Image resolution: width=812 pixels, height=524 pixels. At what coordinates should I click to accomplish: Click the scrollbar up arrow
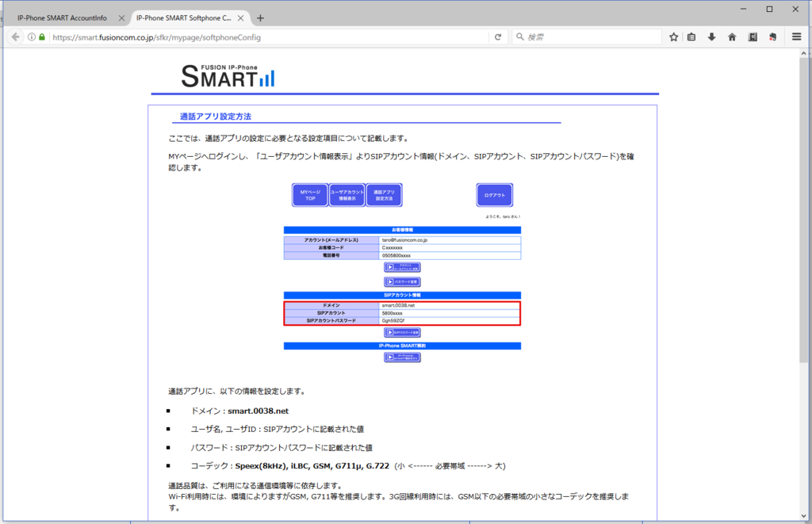(804, 53)
